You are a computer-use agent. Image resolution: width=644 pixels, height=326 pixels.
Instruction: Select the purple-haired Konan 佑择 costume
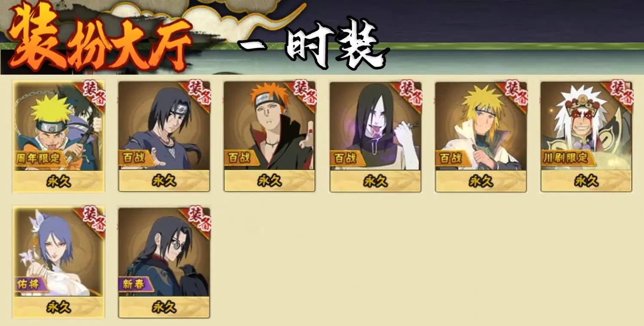tap(59, 263)
